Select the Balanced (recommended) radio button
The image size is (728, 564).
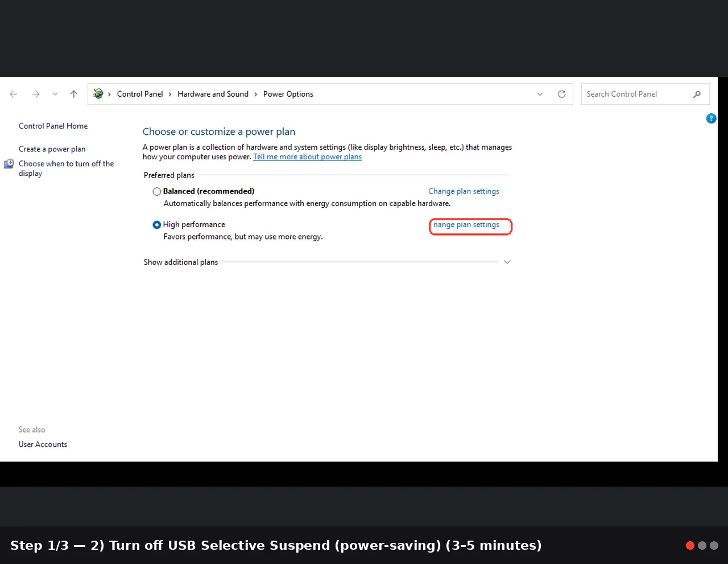point(157,192)
